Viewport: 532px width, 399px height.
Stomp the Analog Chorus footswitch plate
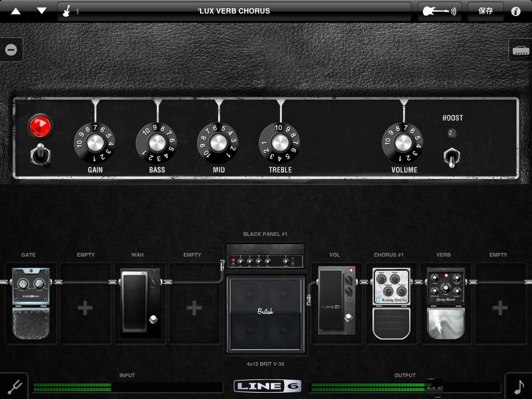pyautogui.click(x=391, y=323)
